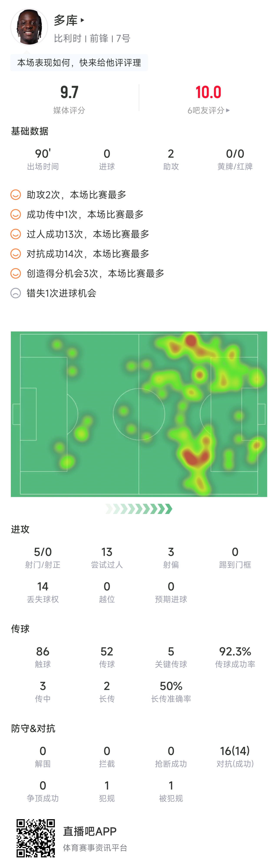The height and width of the screenshot is (868, 278).
Task: Tap the sad face icon beside 错失1次进球机会
Action: point(15,293)
